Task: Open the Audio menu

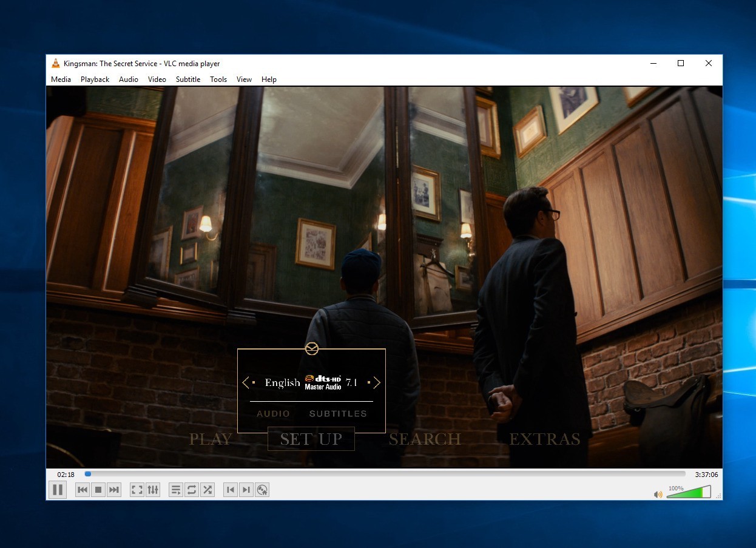Action: [129, 79]
